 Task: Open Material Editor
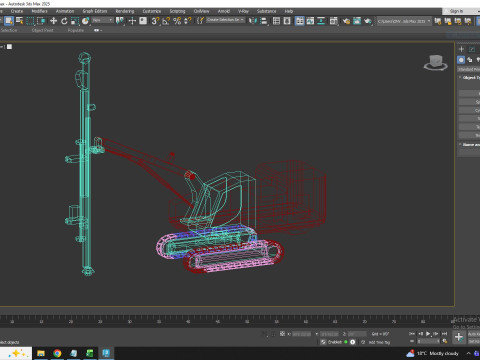coord(334,21)
